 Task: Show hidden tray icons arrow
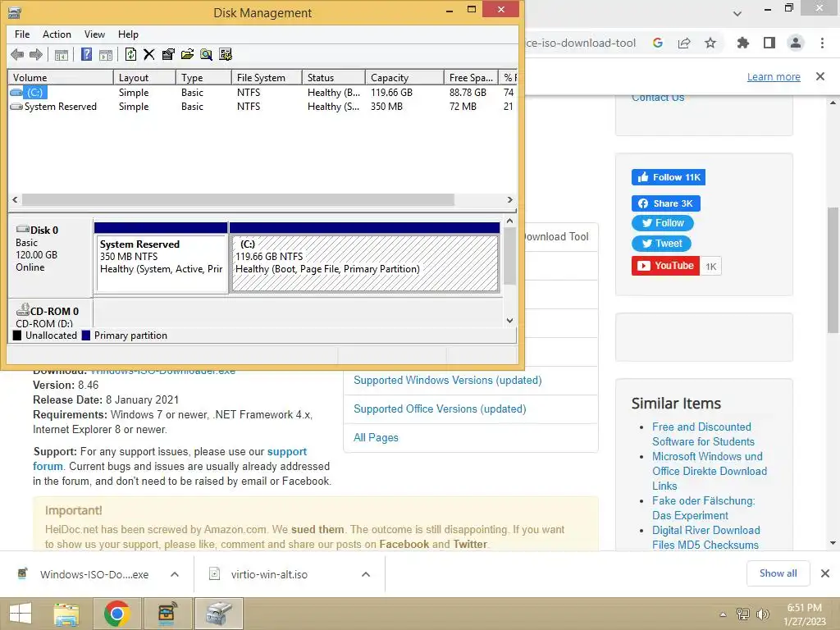click(x=723, y=614)
